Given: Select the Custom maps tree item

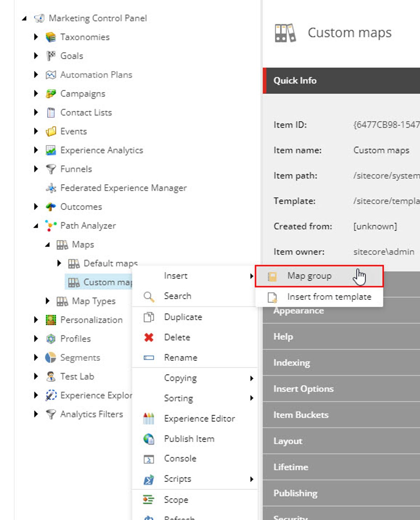Looking at the screenshot, I should point(99,282).
